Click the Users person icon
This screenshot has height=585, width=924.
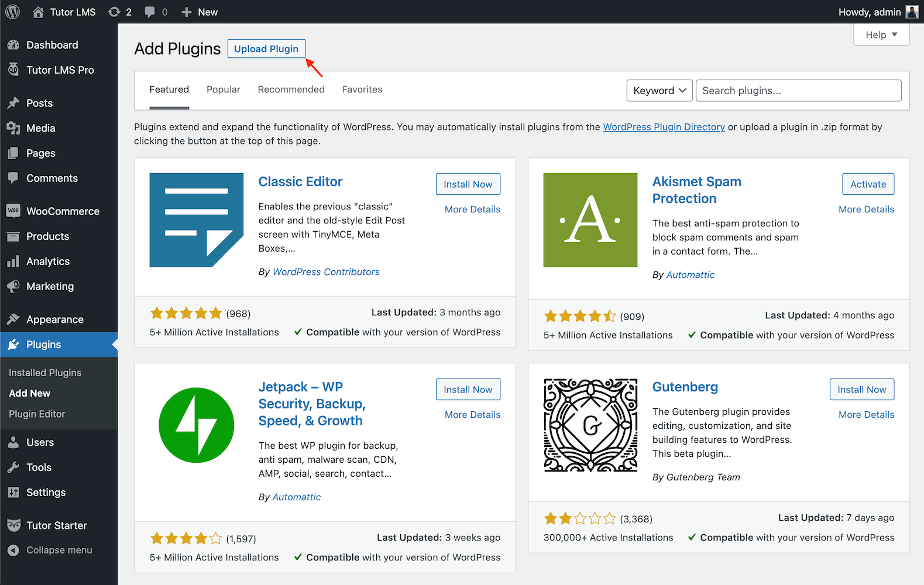13,442
